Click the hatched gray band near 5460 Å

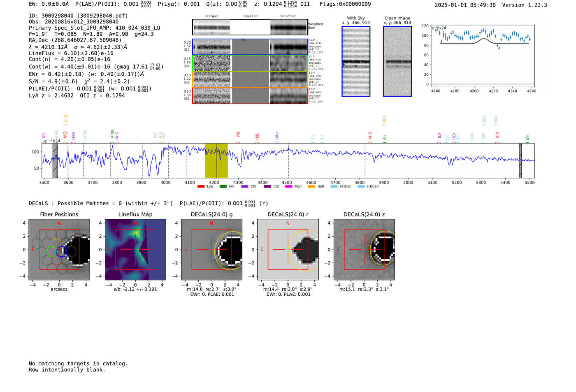pyautogui.click(x=520, y=160)
